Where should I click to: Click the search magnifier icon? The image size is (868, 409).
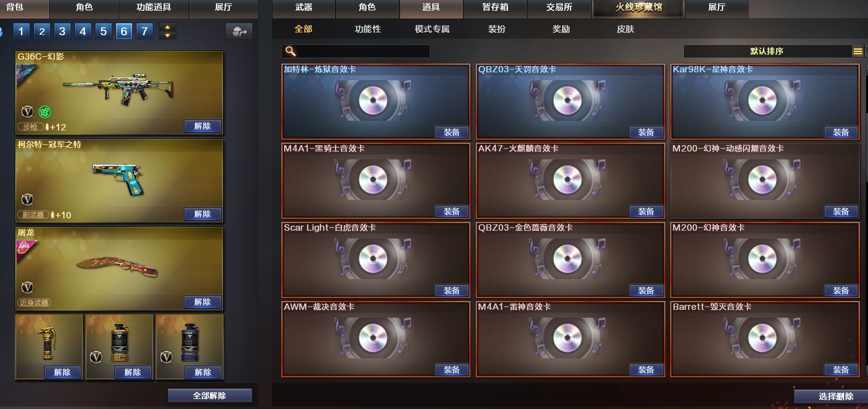pos(291,51)
